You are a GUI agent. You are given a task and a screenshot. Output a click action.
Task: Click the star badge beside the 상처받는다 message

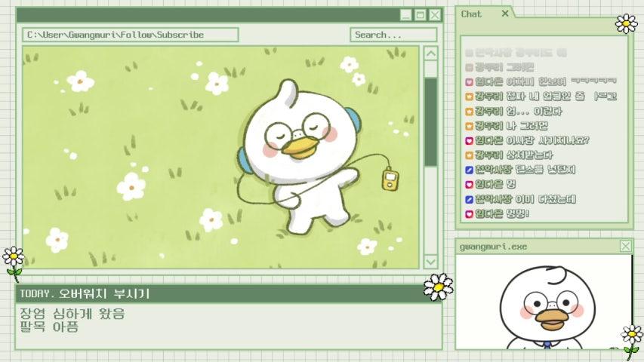pos(470,155)
